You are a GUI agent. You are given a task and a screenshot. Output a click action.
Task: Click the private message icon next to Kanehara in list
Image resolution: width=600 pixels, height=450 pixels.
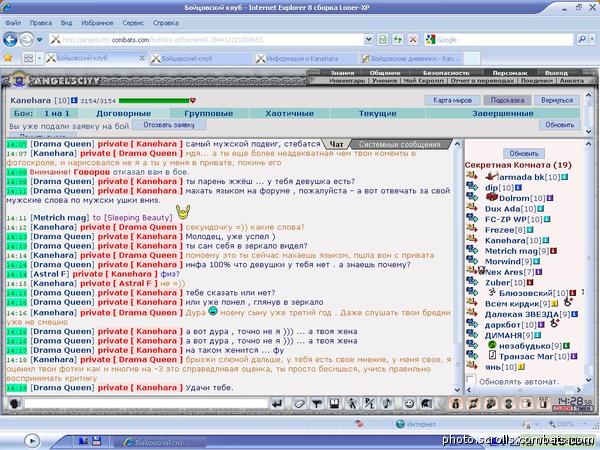pyautogui.click(x=472, y=240)
